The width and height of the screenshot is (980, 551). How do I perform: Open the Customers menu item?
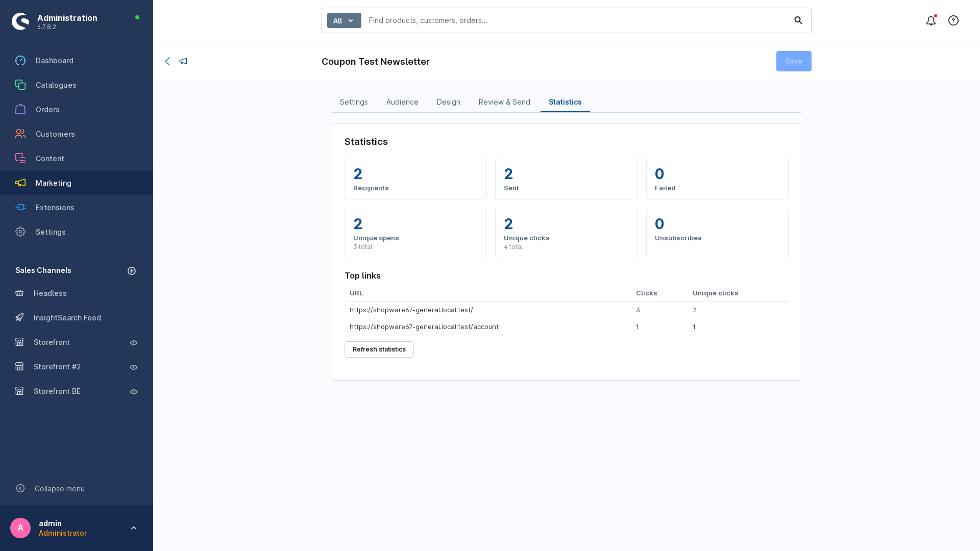pyautogui.click(x=77, y=134)
